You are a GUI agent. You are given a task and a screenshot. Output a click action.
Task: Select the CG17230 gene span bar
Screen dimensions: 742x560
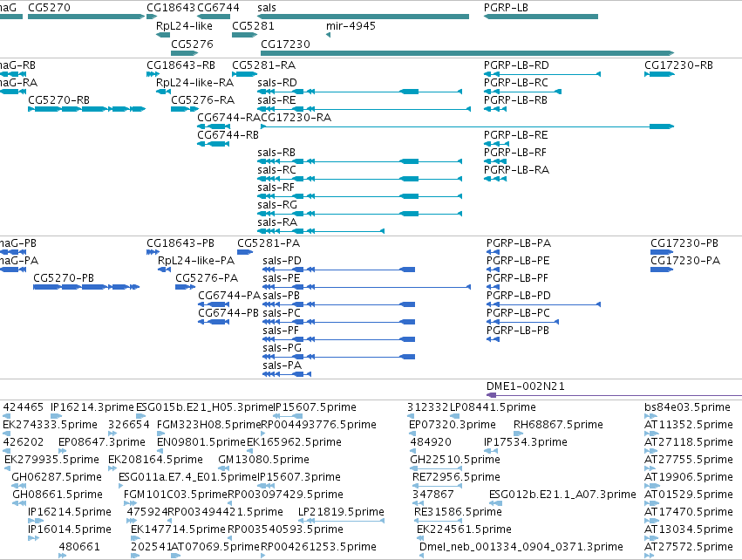(x=467, y=53)
